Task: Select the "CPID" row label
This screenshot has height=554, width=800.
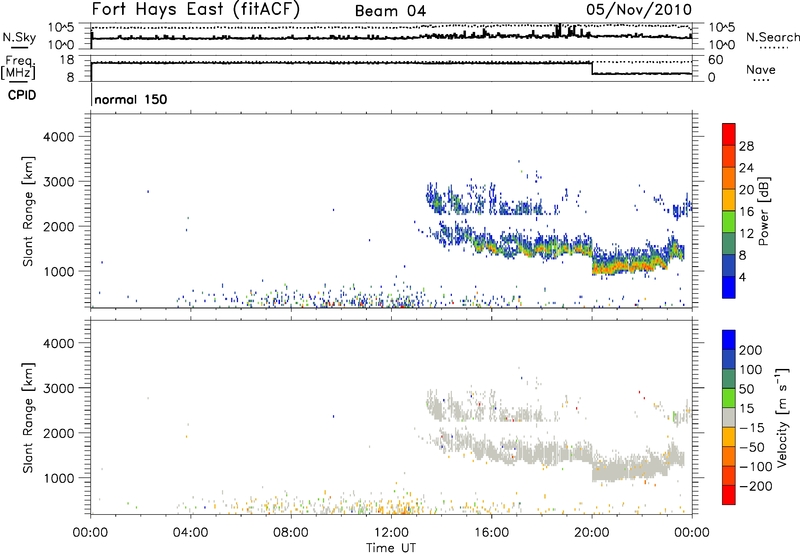Action: pyautogui.click(x=22, y=95)
